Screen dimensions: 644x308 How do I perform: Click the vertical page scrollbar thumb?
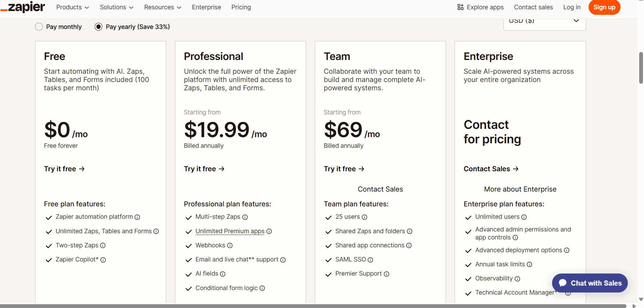coord(641,68)
